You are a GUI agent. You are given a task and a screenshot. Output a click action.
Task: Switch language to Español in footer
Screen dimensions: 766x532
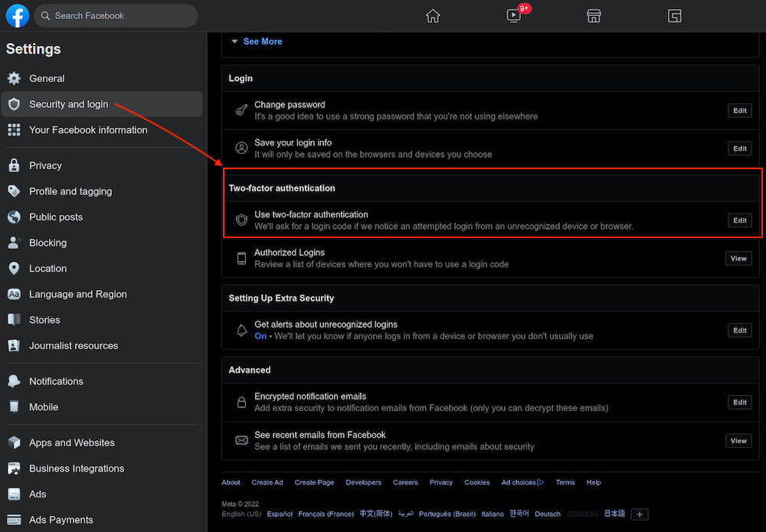point(280,514)
